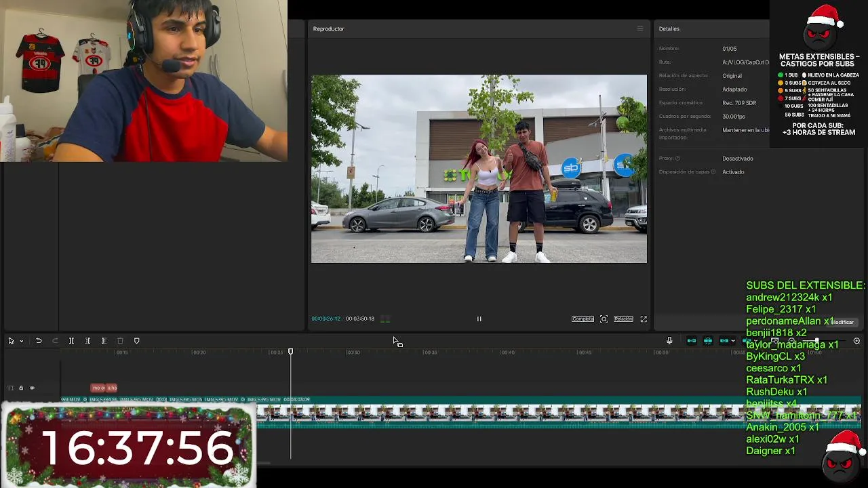Click the greyed-out redo arrow
Screen dimensions: 868x488
point(55,341)
